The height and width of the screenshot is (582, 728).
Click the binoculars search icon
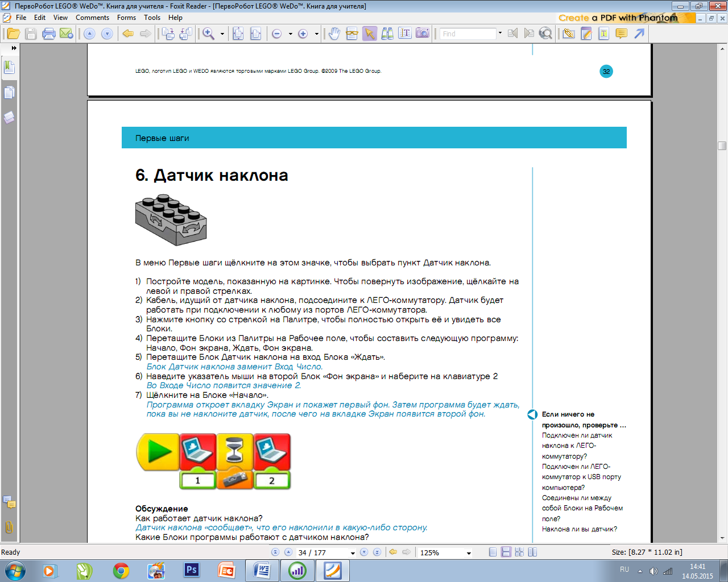(x=387, y=34)
